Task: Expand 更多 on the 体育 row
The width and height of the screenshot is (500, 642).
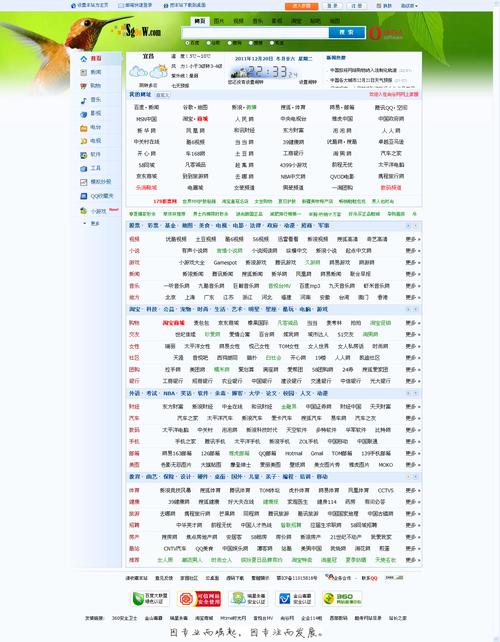Action: [412, 490]
